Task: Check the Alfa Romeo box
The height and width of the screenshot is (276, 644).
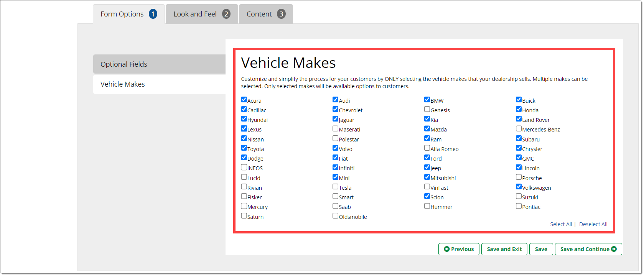Action: pos(427,148)
